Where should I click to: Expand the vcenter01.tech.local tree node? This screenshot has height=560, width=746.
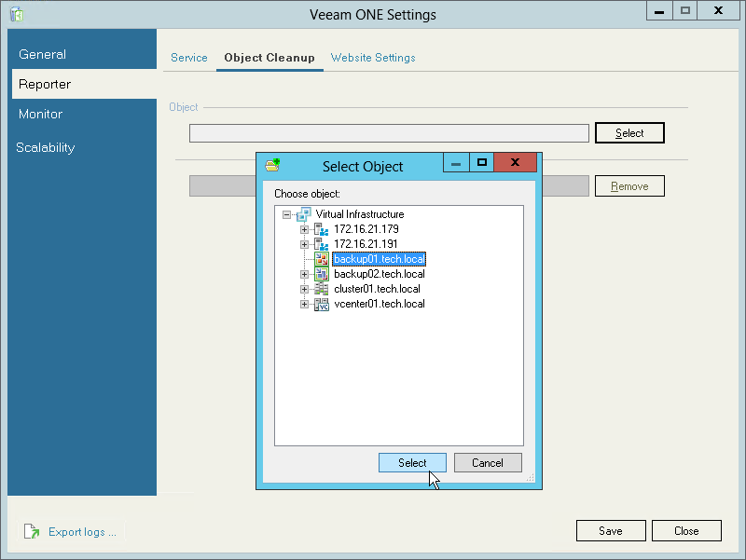pos(304,305)
